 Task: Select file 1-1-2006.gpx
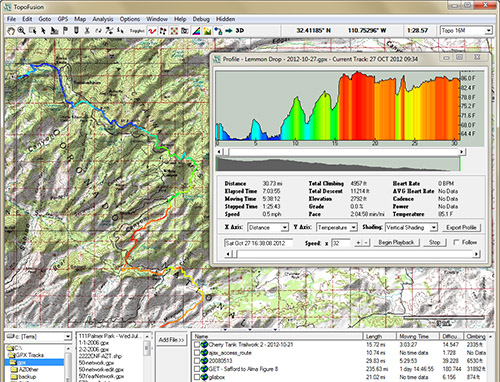point(94,342)
